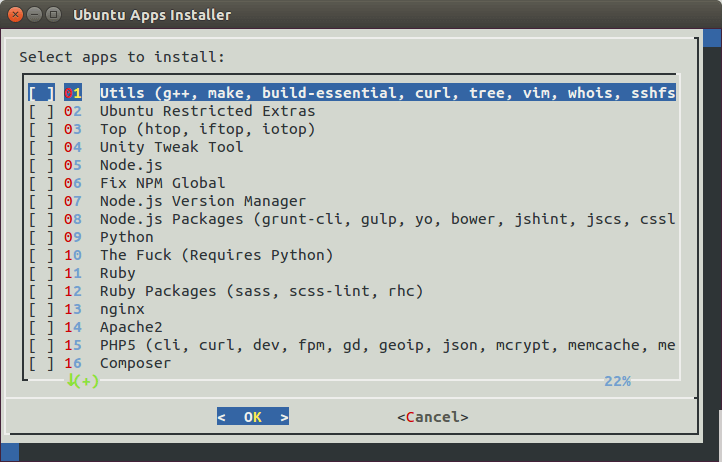Click the Composer entry label
Screen dimensions: 722x462
coord(135,363)
